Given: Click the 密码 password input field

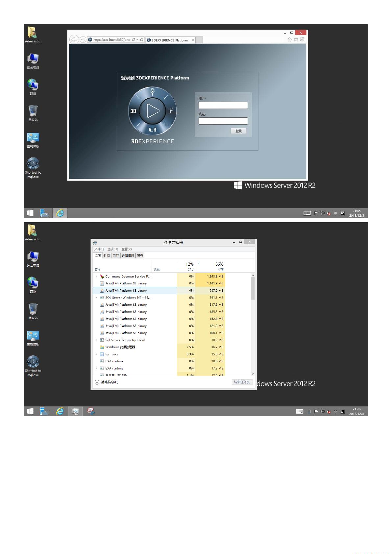Looking at the screenshot, I should [223, 121].
